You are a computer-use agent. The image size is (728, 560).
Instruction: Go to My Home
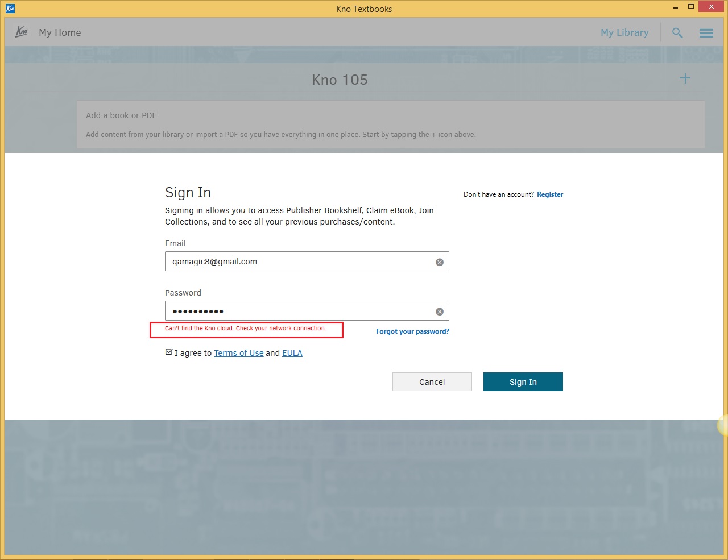tap(60, 32)
